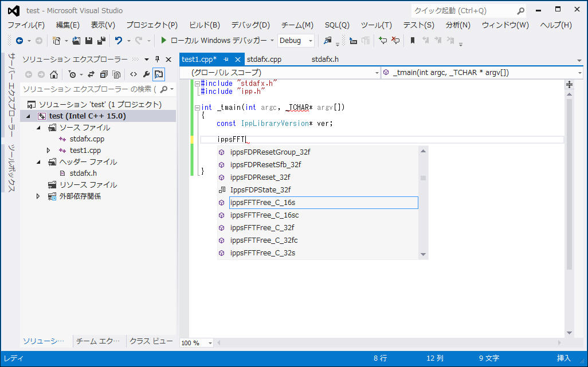Open Solution Explorer window options dropdown

click(x=147, y=59)
